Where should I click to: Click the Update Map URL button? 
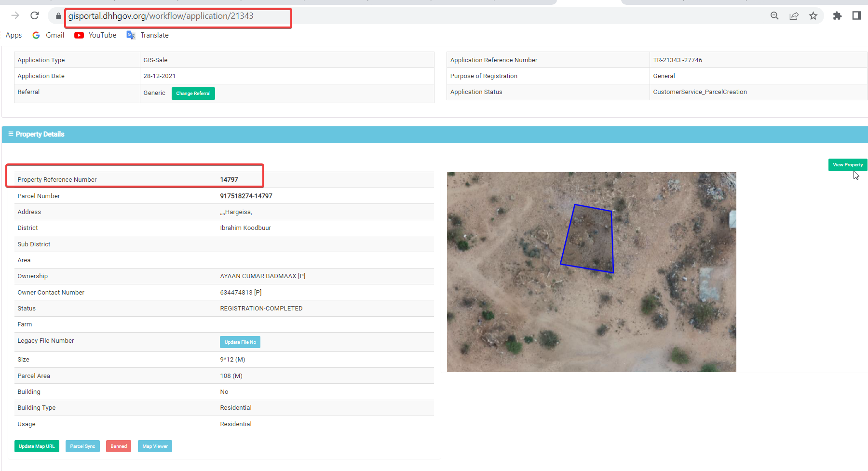[x=37, y=446]
